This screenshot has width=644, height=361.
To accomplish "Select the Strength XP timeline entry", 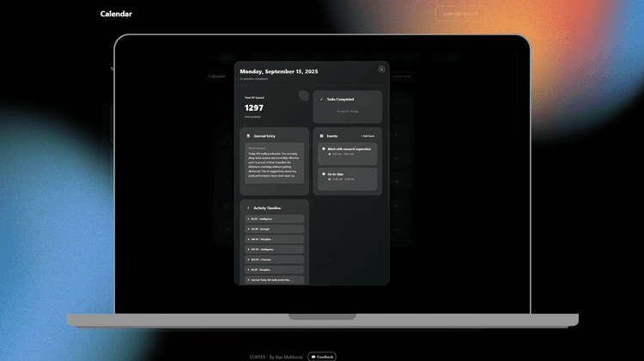I will [x=274, y=229].
